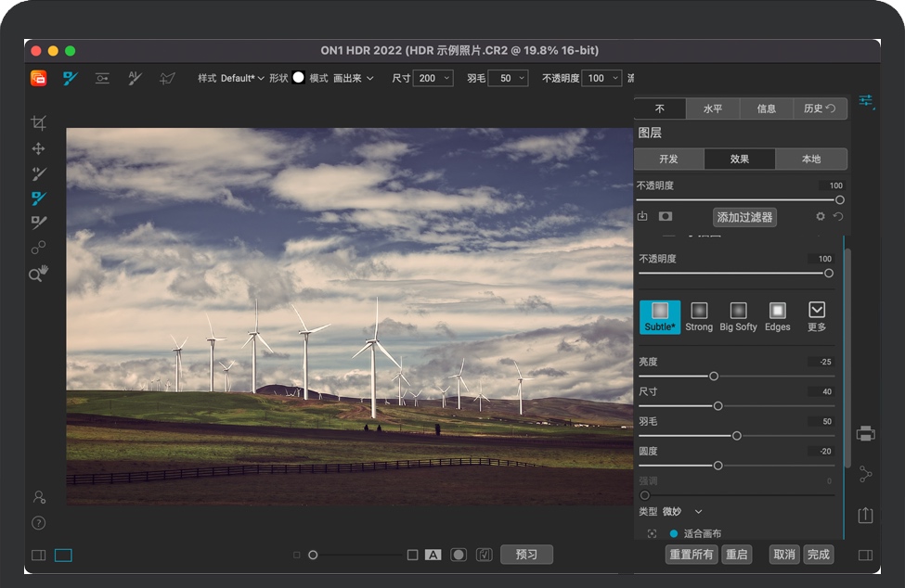Click the 添加过滤器 button

[744, 217]
